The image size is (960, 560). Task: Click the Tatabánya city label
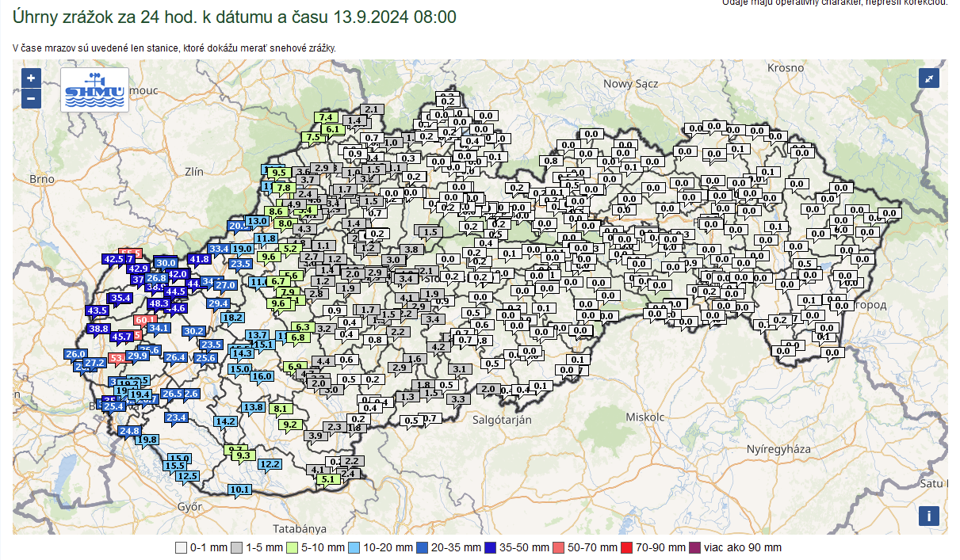(x=300, y=528)
